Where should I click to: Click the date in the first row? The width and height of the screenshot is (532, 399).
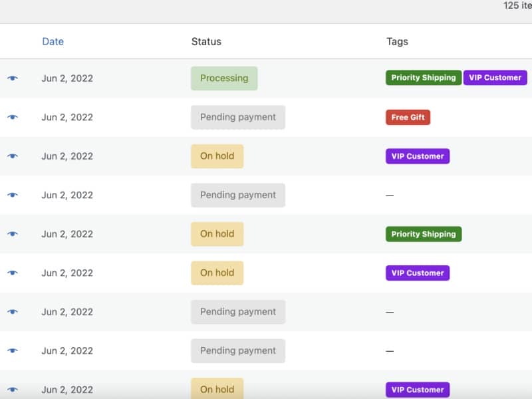point(67,78)
